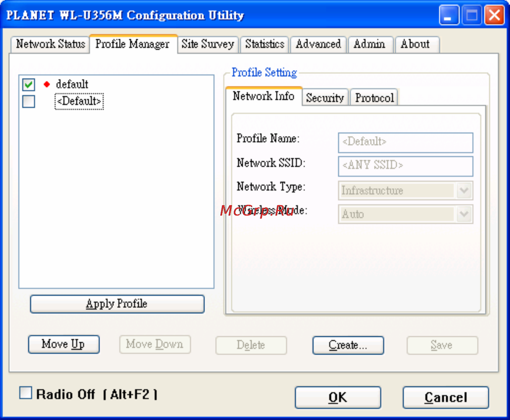The width and height of the screenshot is (510, 420).
Task: Click the Move Up button
Action: coord(64,344)
